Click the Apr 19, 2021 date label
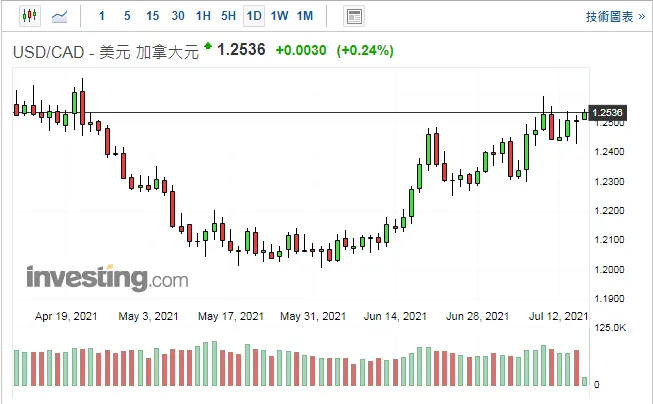653x404 pixels. pos(66,317)
